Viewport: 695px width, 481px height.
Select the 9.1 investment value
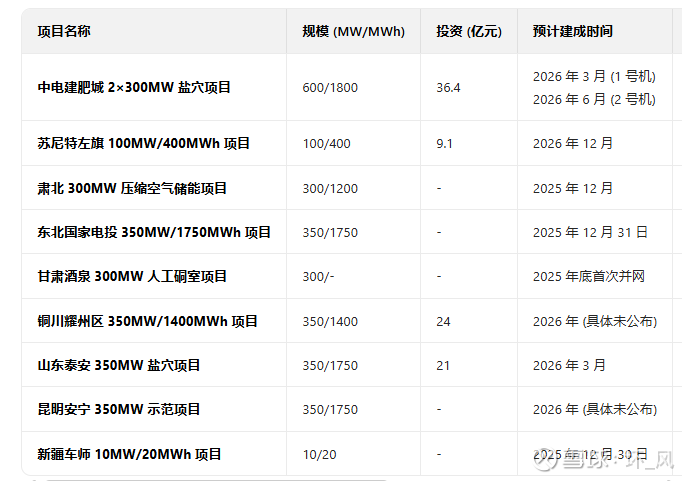[444, 144]
